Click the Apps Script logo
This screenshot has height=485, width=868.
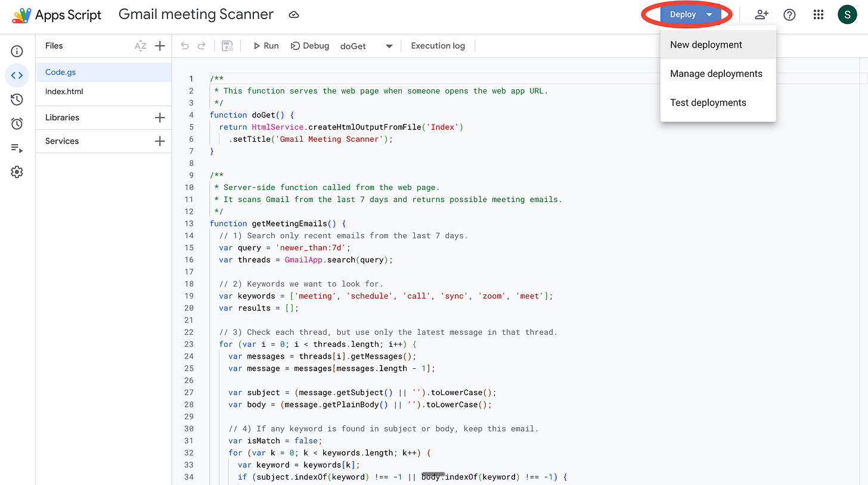[21, 15]
